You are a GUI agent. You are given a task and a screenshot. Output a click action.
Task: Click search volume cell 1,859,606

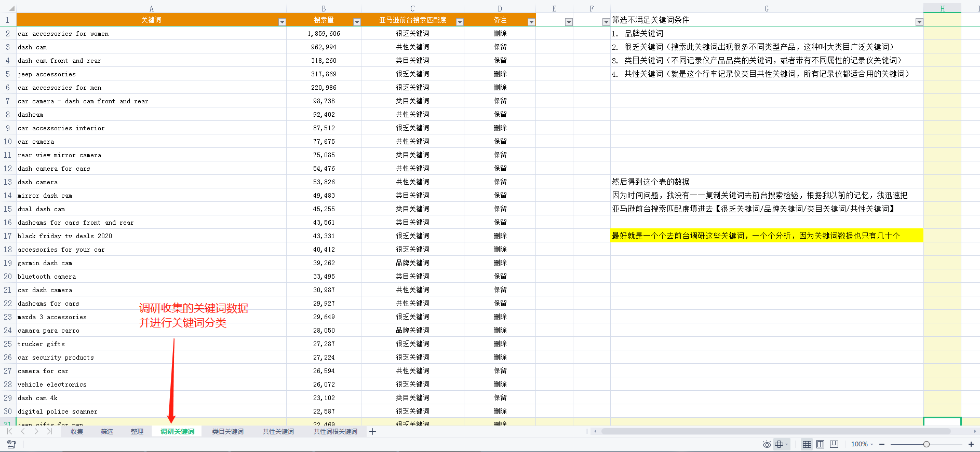pos(324,34)
